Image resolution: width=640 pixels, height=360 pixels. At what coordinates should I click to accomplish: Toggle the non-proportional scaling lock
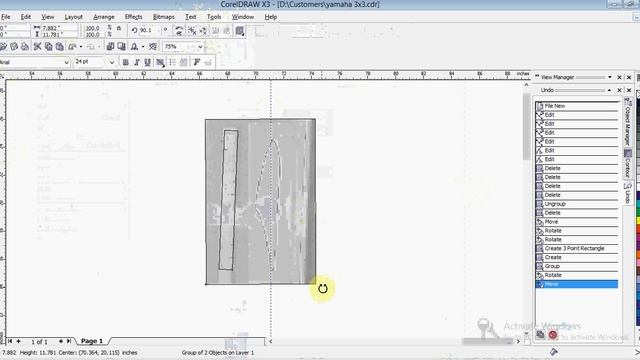coord(119,29)
